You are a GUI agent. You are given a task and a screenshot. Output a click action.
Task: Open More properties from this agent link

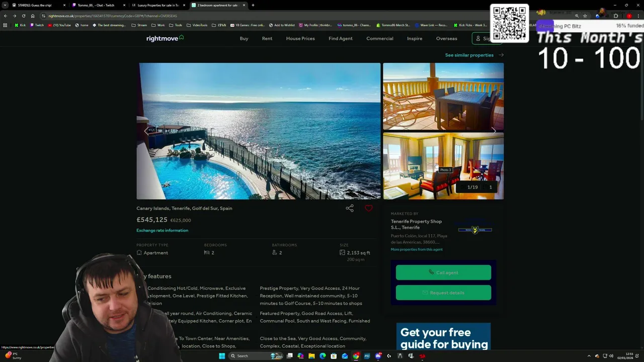[417, 249]
